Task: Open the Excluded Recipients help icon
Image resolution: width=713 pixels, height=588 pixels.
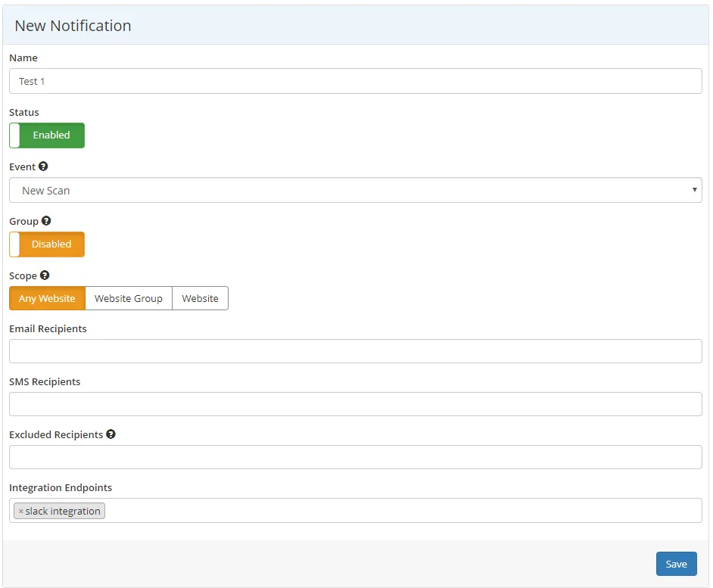Action: coord(111,434)
